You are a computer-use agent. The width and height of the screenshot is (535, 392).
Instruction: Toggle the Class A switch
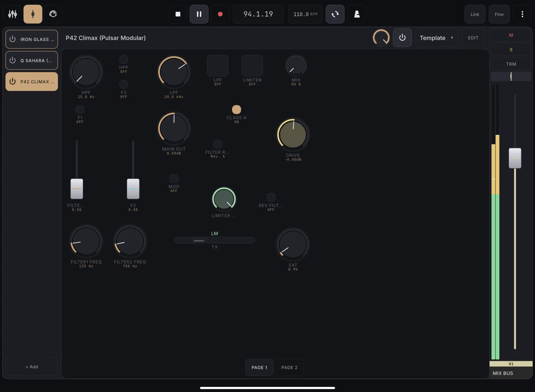click(236, 109)
